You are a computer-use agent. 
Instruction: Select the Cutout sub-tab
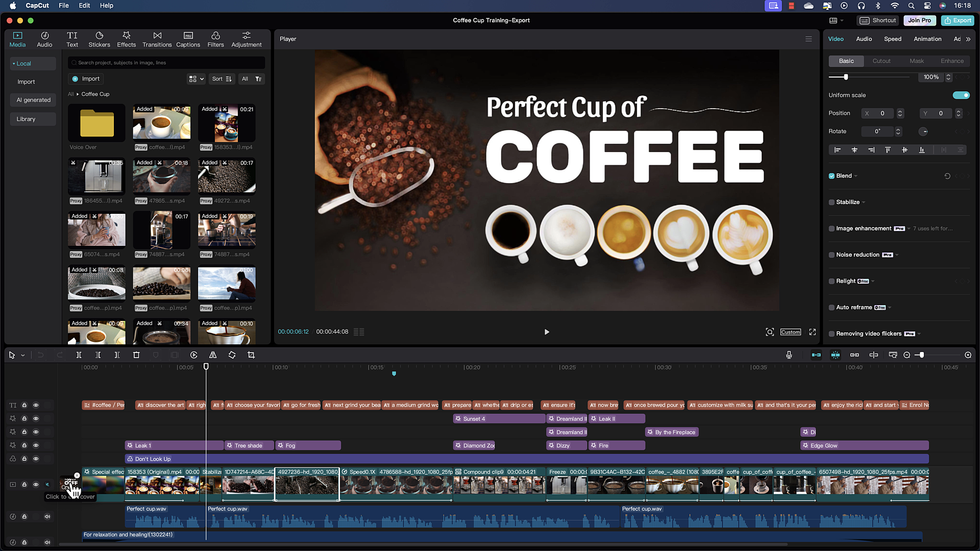point(881,61)
